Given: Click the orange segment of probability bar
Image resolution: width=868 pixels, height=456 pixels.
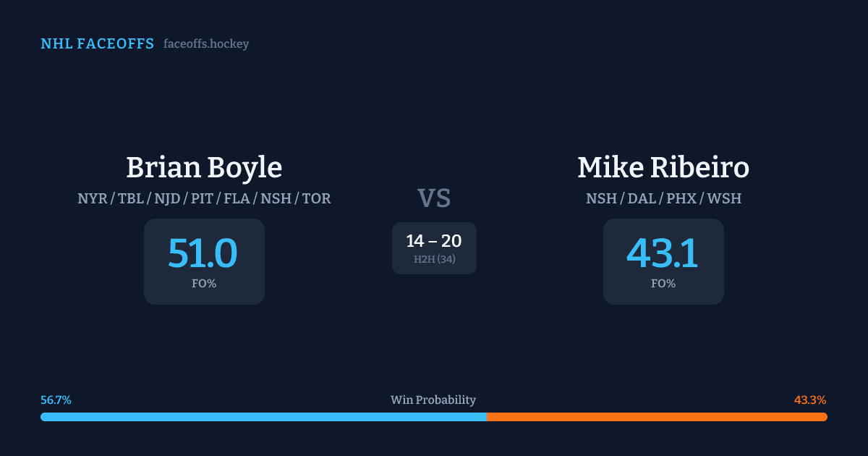Looking at the screenshot, I should point(657,417).
